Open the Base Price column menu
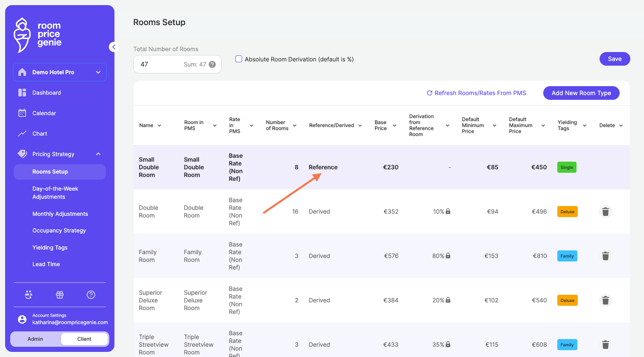The image size is (644, 357). click(395, 125)
